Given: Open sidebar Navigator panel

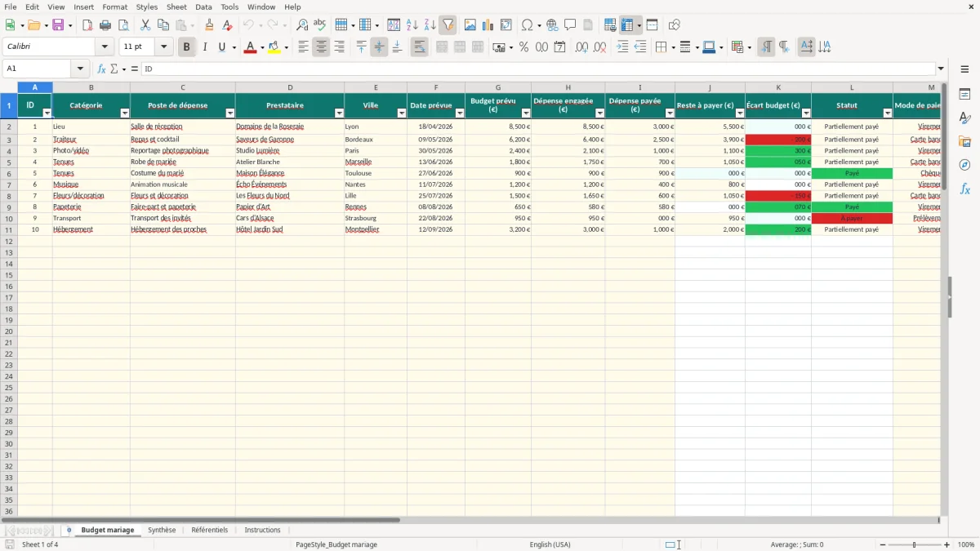Looking at the screenshot, I should (x=964, y=165).
